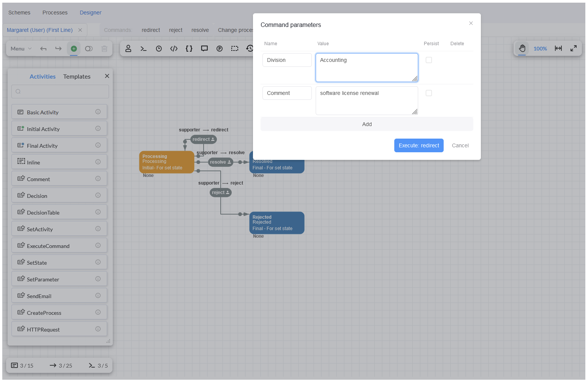Click the undo arrow icon
The height and width of the screenshot is (382, 588).
click(43, 49)
